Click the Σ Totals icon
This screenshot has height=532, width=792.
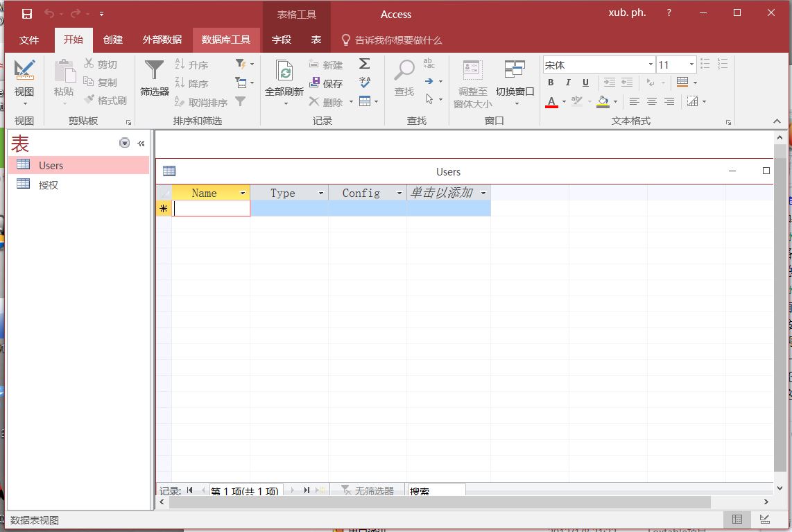(x=365, y=64)
